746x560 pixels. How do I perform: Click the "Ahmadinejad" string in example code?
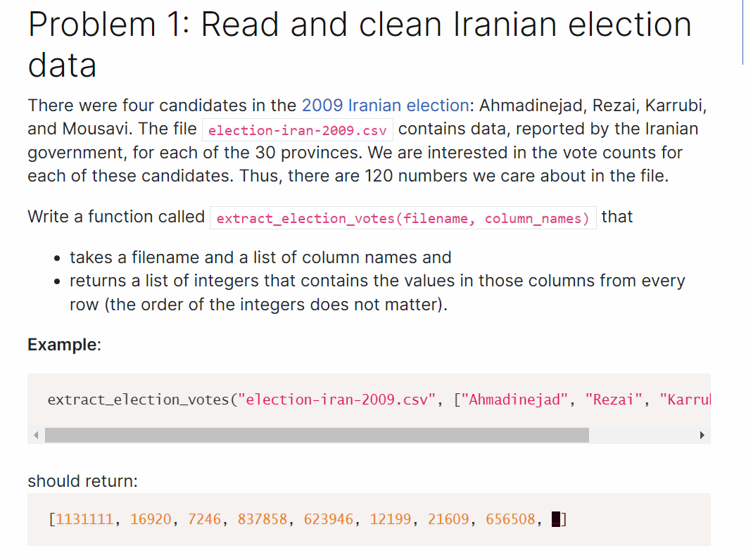tap(514, 399)
